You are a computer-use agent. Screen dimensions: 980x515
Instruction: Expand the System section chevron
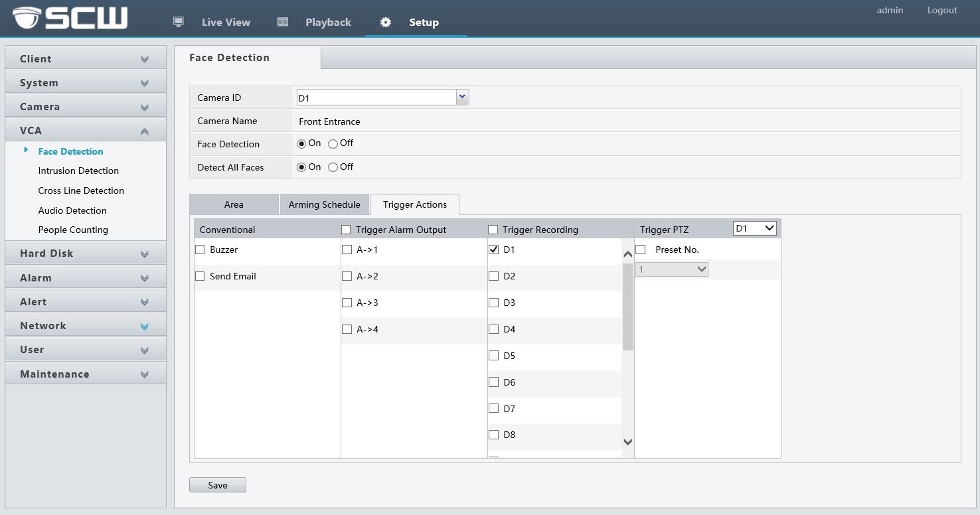pos(145,83)
